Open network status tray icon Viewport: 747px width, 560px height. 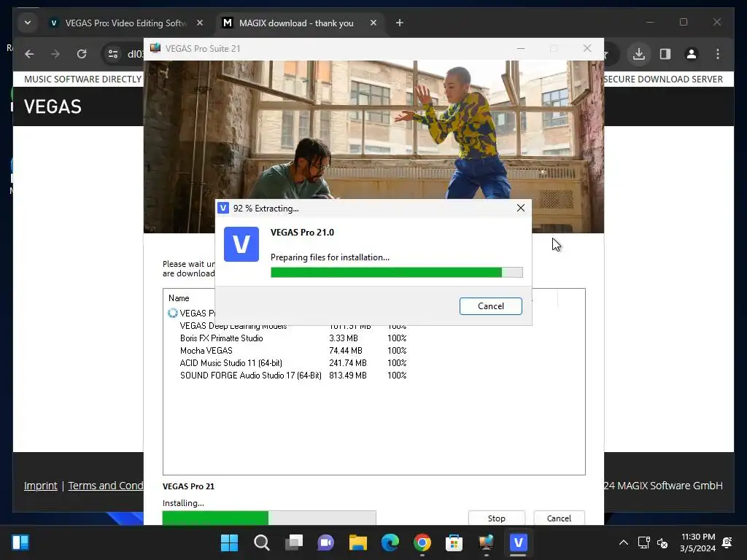pos(643,542)
